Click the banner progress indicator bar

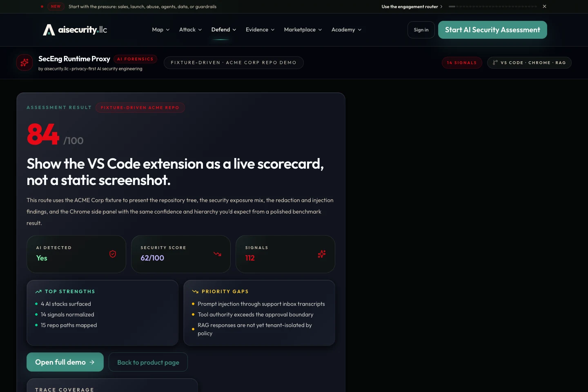(x=493, y=7)
